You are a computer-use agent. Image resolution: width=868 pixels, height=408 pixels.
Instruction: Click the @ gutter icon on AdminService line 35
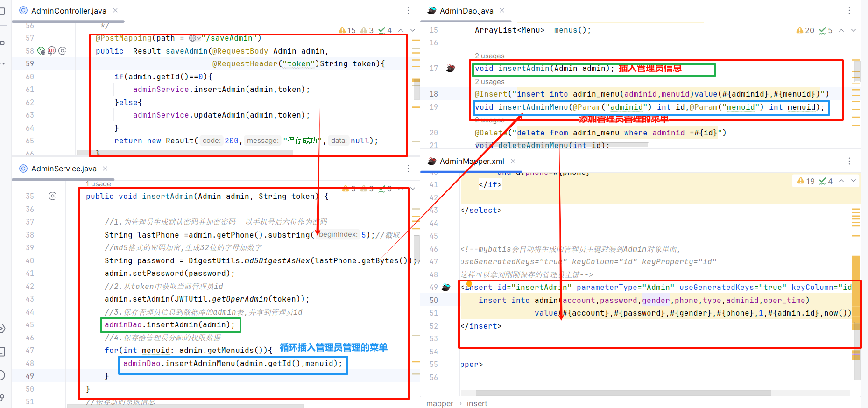click(x=53, y=196)
